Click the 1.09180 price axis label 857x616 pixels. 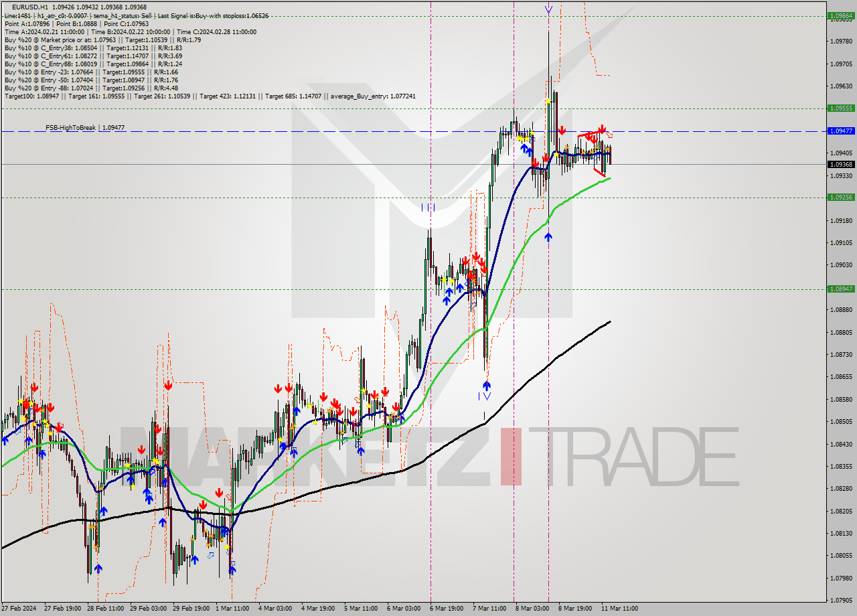coord(840,220)
